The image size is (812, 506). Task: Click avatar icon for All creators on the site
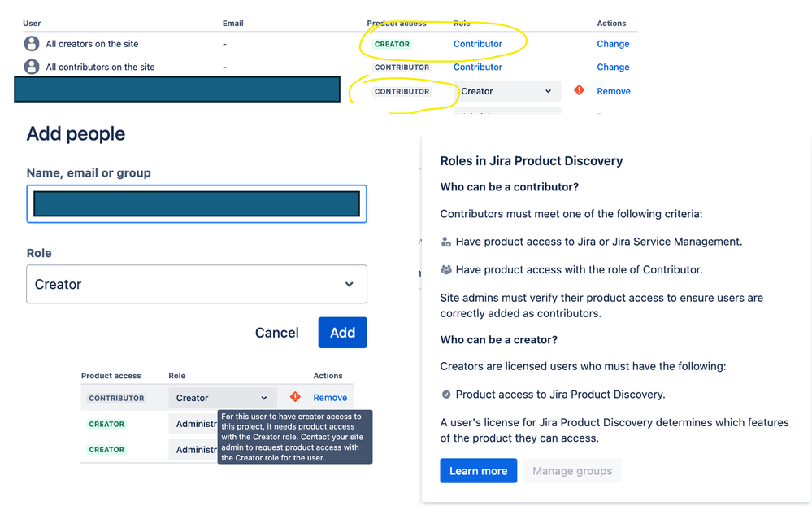(x=32, y=44)
